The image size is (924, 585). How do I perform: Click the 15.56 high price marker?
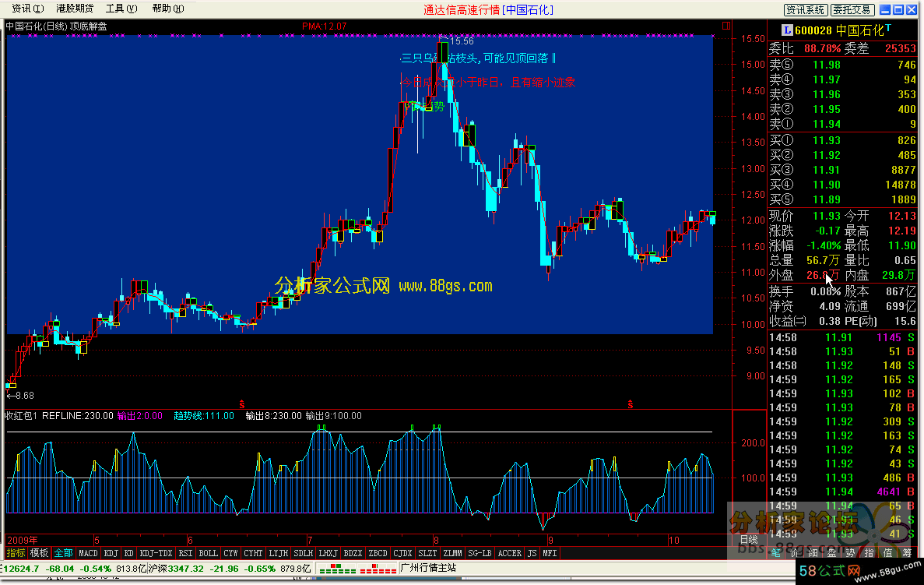coord(459,41)
